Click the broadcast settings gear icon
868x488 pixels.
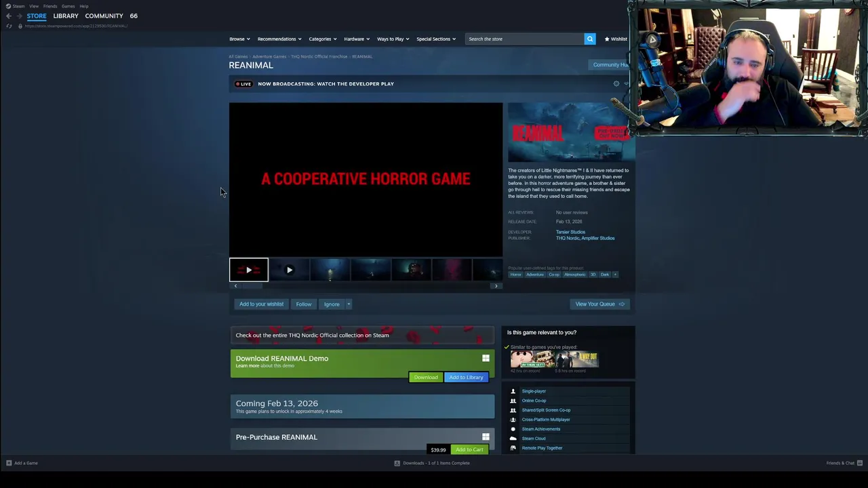[x=616, y=84]
